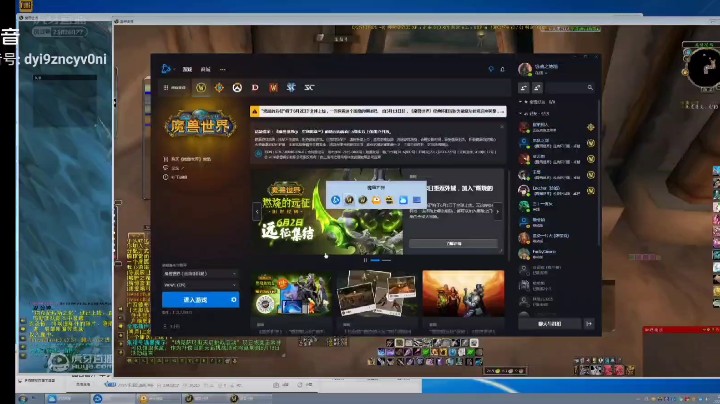Pick desktop icon in task switcher popup

pos(416,200)
